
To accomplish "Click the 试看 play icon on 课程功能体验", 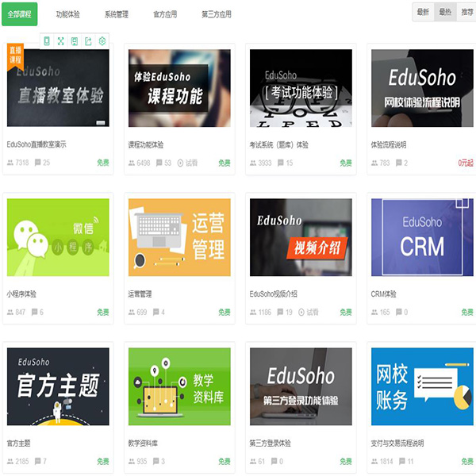I will point(180,163).
